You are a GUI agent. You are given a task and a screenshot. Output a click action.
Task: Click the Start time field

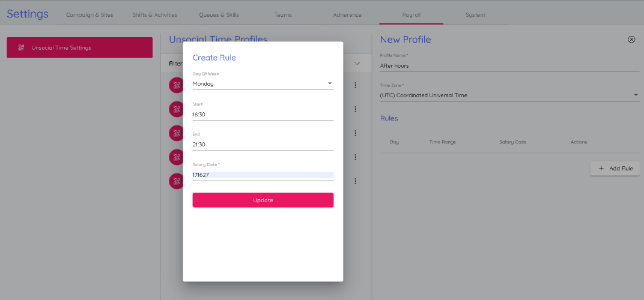(x=263, y=114)
